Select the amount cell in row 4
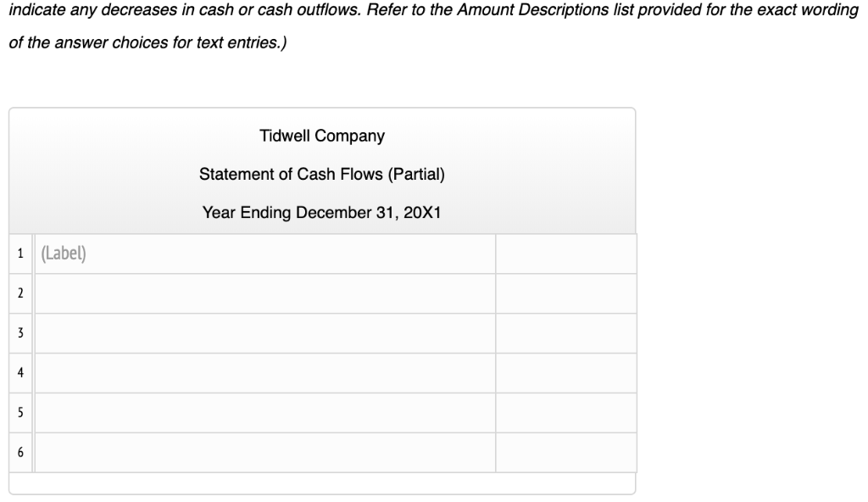 565,371
